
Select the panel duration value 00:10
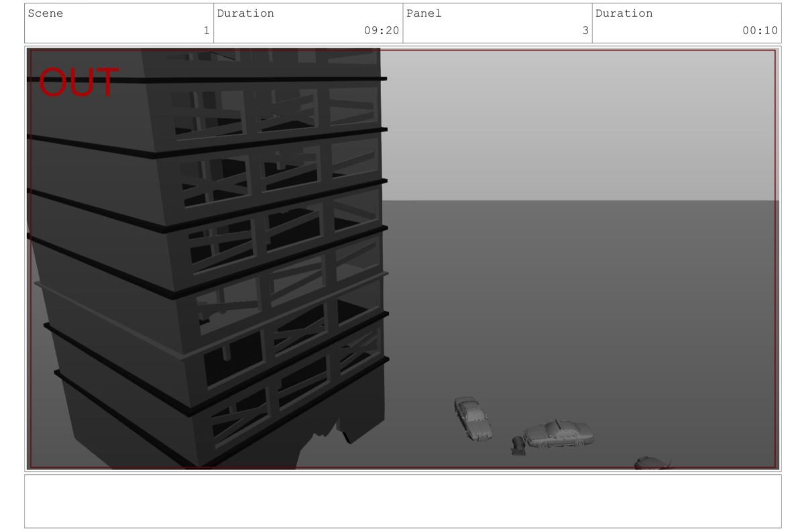[760, 30]
